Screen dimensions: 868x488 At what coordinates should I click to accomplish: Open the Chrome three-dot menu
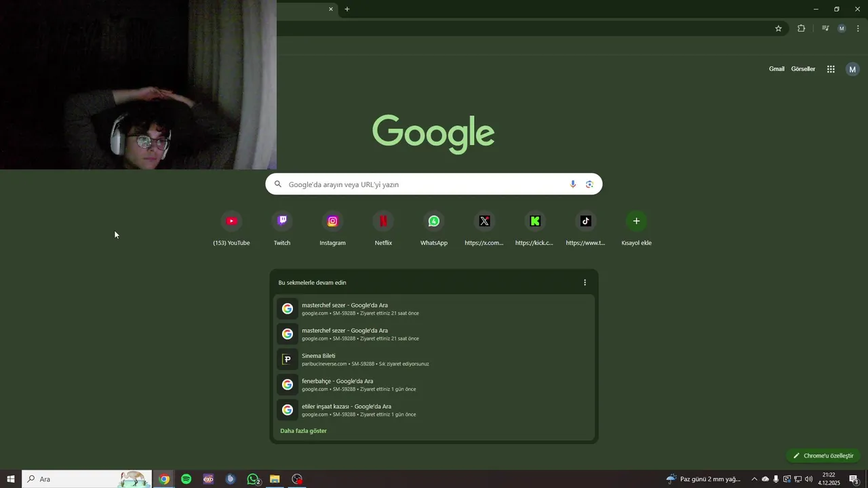(x=858, y=28)
